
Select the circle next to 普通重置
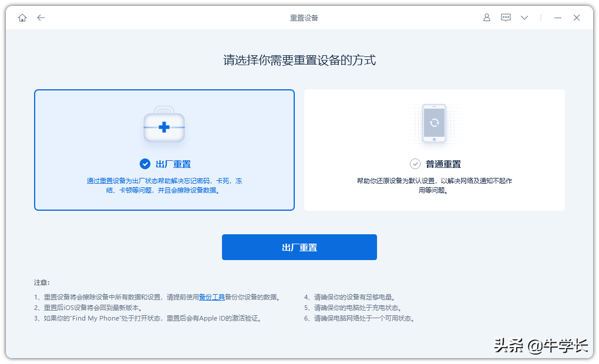[416, 164]
